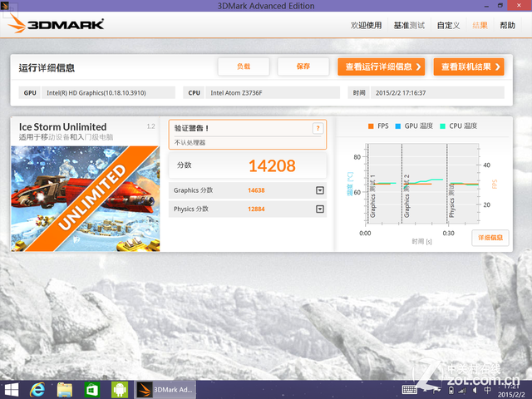Switch to the 基准测试 tab
This screenshot has height=399, width=532.
tap(409, 26)
